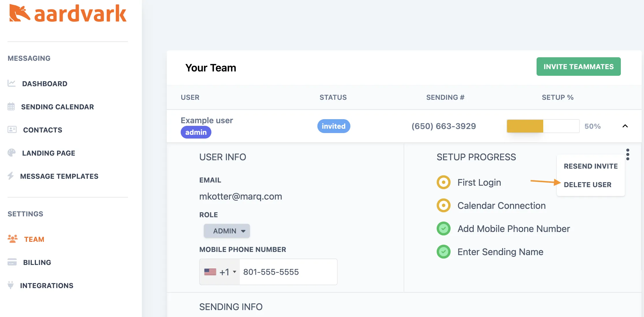The height and width of the screenshot is (317, 644).
Task: Click the Sending Calendar grid icon
Action: click(11, 107)
